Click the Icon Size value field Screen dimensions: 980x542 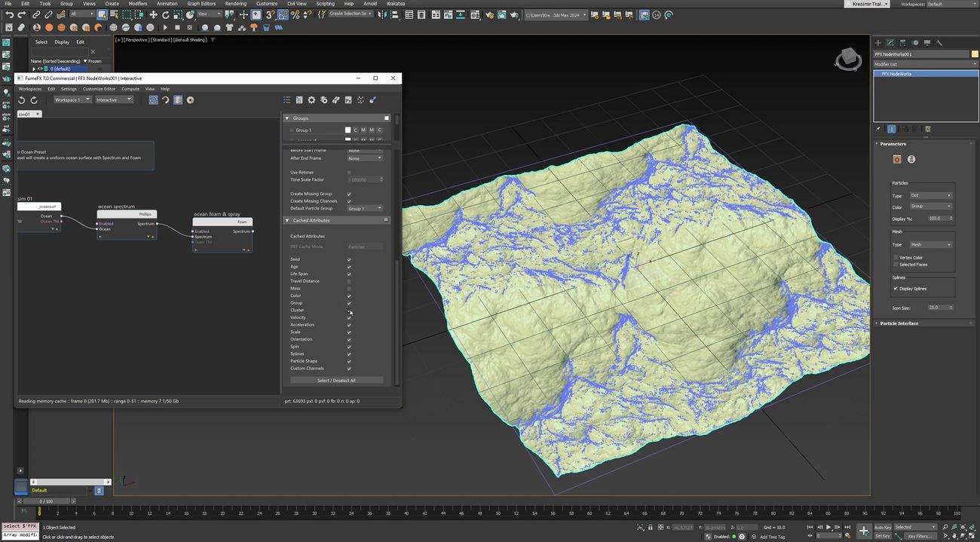tap(939, 308)
